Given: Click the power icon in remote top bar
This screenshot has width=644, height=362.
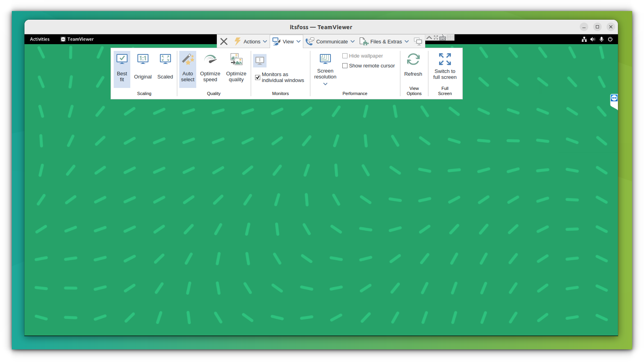Looking at the screenshot, I should tap(610, 39).
